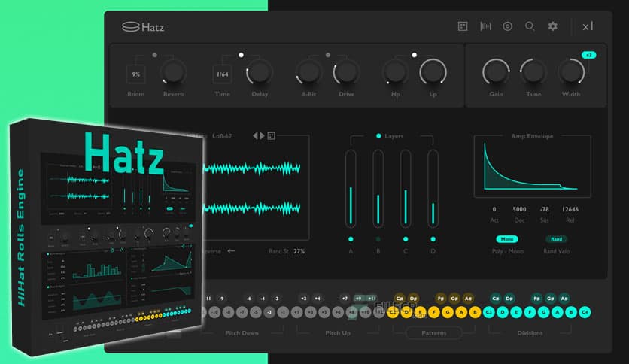Load next sample with right arrow
Viewport: 629px width, 364px height.
262,136
